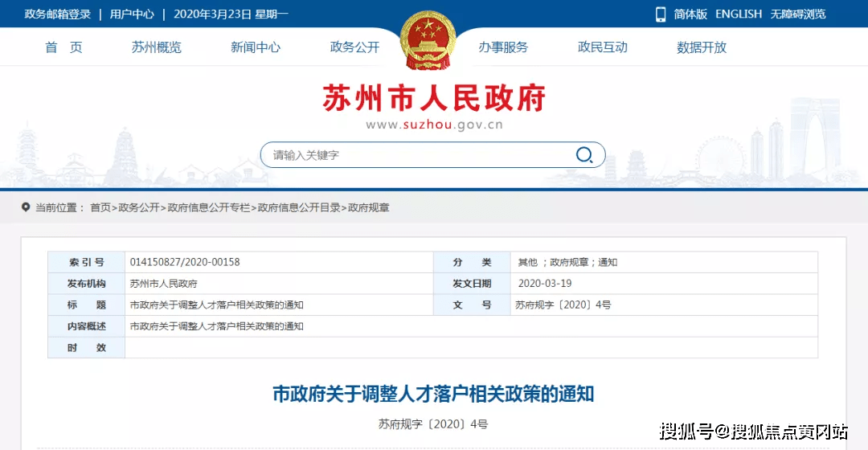Screen dimensions: 868x450
Task: Open the 苏州概览 menu
Action: click(x=157, y=47)
